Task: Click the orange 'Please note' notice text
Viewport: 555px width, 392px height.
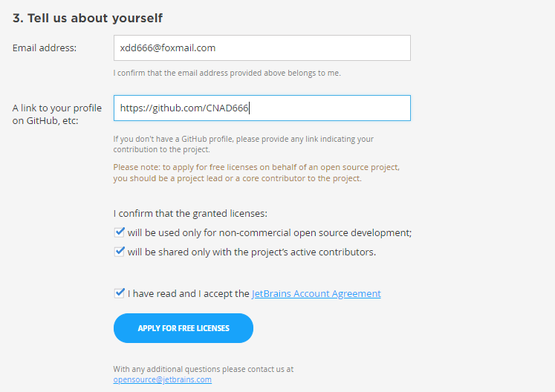Action: [x=256, y=173]
